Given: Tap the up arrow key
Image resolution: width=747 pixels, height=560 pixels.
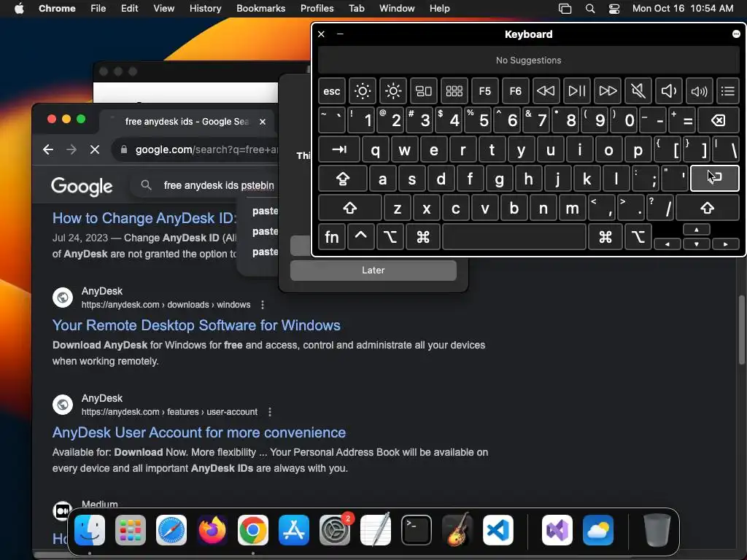Looking at the screenshot, I should [697, 230].
